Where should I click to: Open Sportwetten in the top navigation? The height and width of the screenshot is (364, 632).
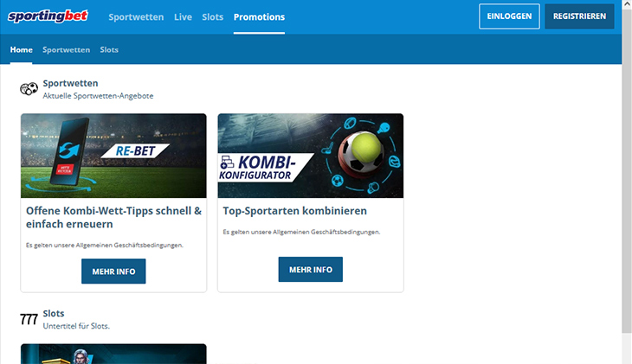(x=136, y=17)
